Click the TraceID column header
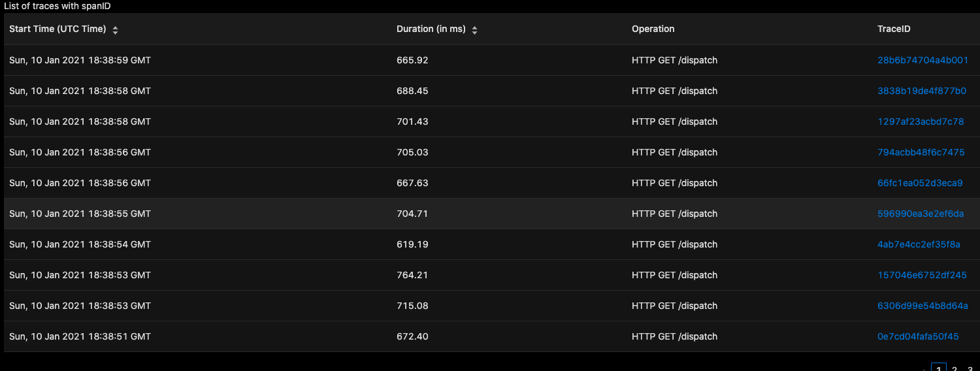The height and width of the screenshot is (371, 980). point(893,29)
